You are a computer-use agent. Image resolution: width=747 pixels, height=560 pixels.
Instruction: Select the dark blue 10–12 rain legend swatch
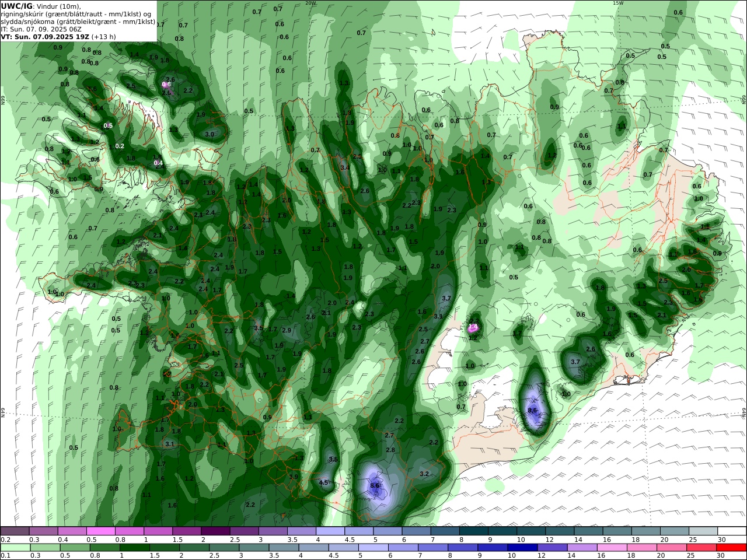point(522,548)
